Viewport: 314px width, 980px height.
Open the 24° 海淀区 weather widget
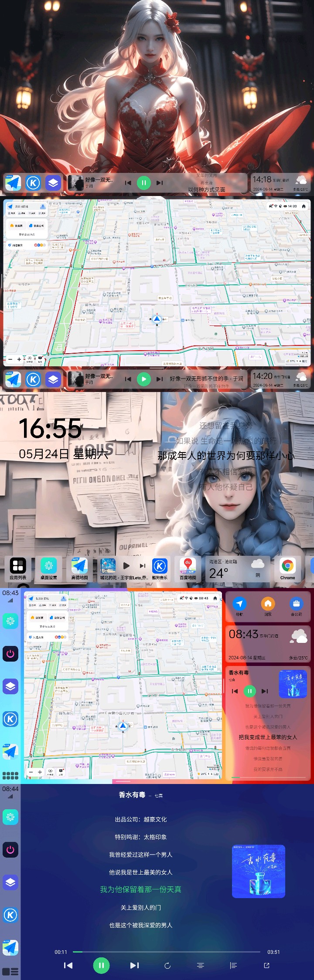point(235,568)
